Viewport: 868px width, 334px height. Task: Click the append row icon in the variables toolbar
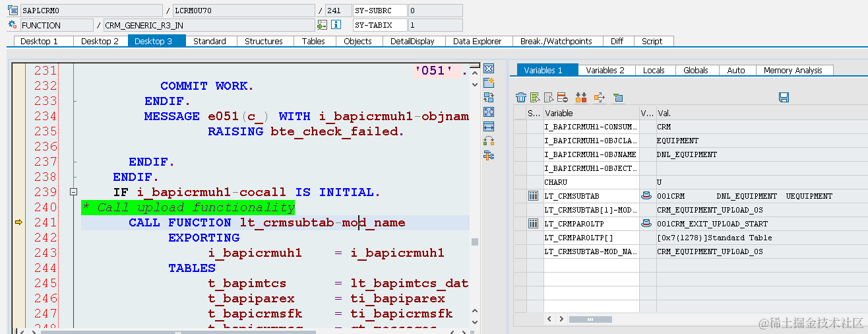(549, 98)
